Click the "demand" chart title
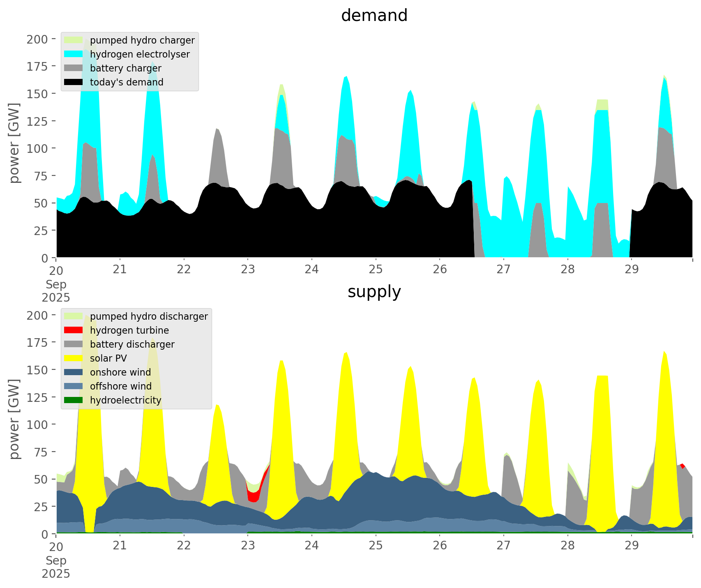 [374, 16]
